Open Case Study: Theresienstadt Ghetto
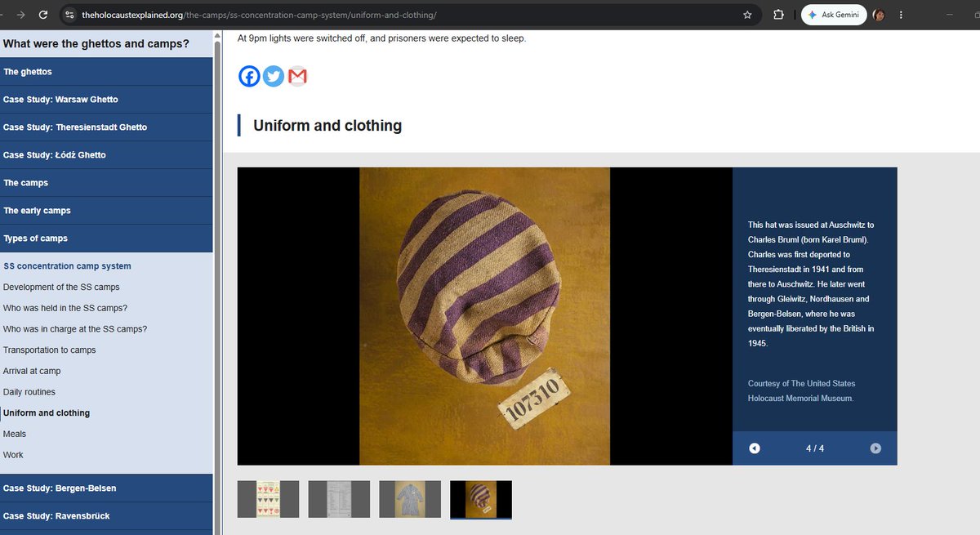The image size is (980, 535). click(x=106, y=127)
